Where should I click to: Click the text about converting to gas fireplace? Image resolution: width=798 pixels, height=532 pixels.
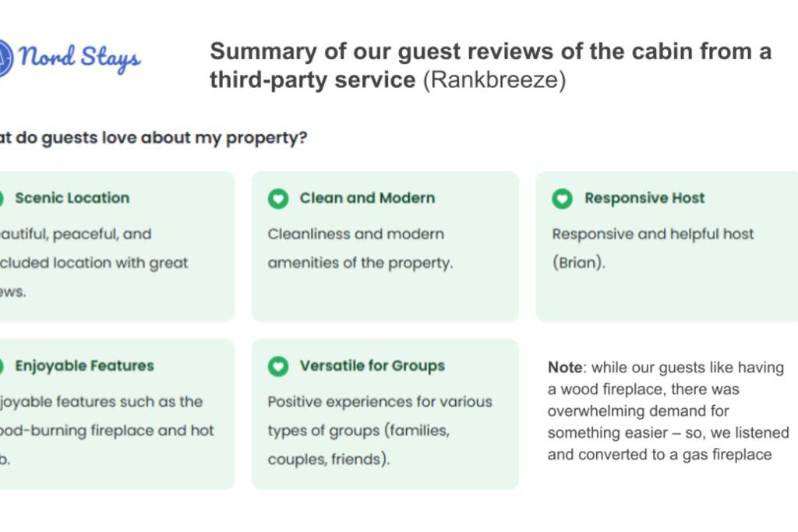(x=668, y=411)
